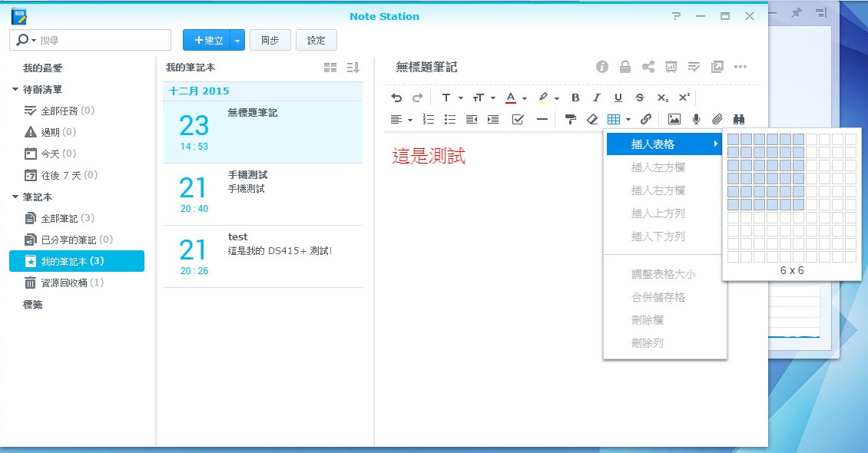Open the 手機測試 note

click(x=263, y=194)
